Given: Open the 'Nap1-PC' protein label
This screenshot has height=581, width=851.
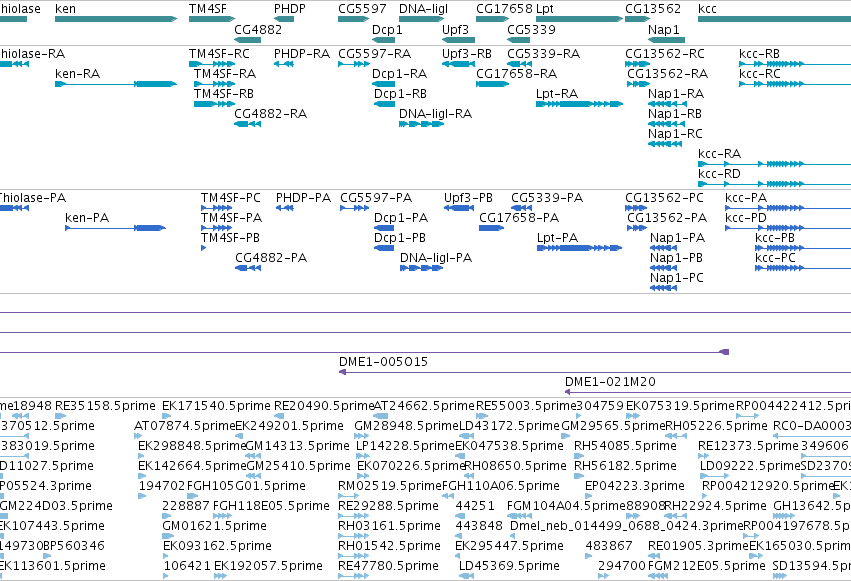Looking at the screenshot, I should [677, 278].
